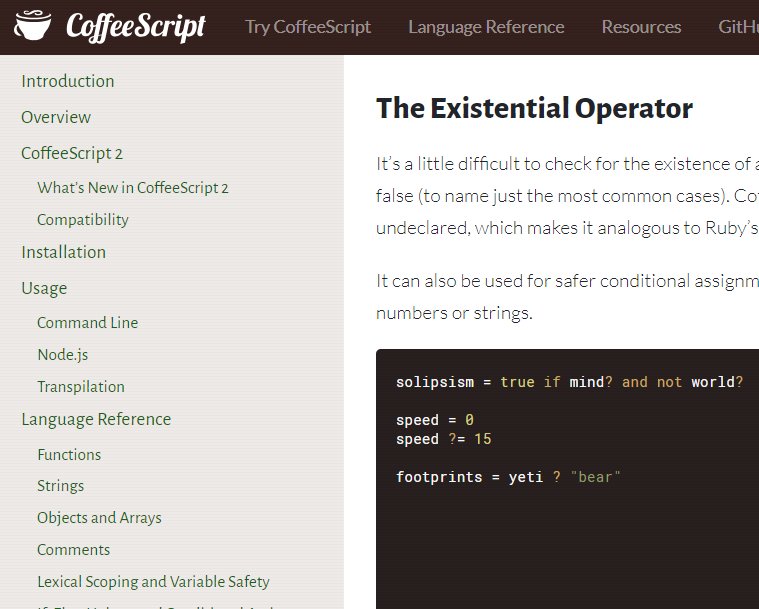The height and width of the screenshot is (609, 759).
Task: Go to Overview in sidebar
Action: point(56,117)
